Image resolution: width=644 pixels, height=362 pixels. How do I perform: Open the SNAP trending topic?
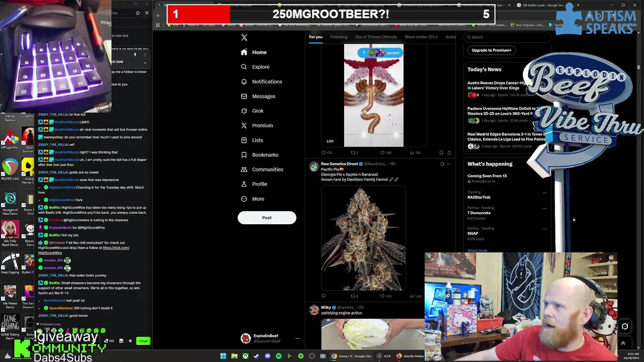472,234
